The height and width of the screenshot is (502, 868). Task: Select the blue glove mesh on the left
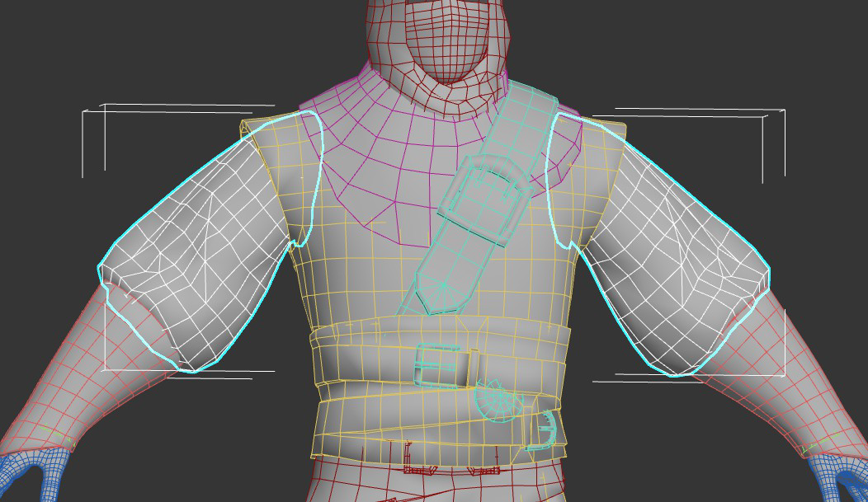25,474
